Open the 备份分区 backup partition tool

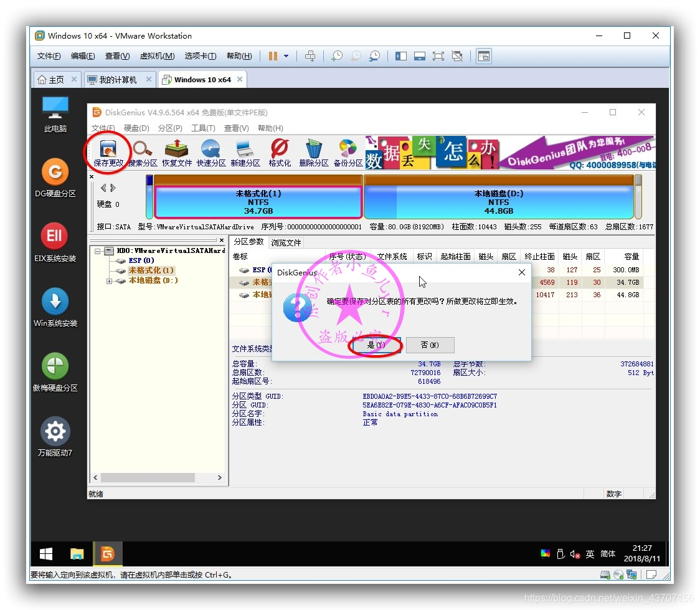[348, 153]
